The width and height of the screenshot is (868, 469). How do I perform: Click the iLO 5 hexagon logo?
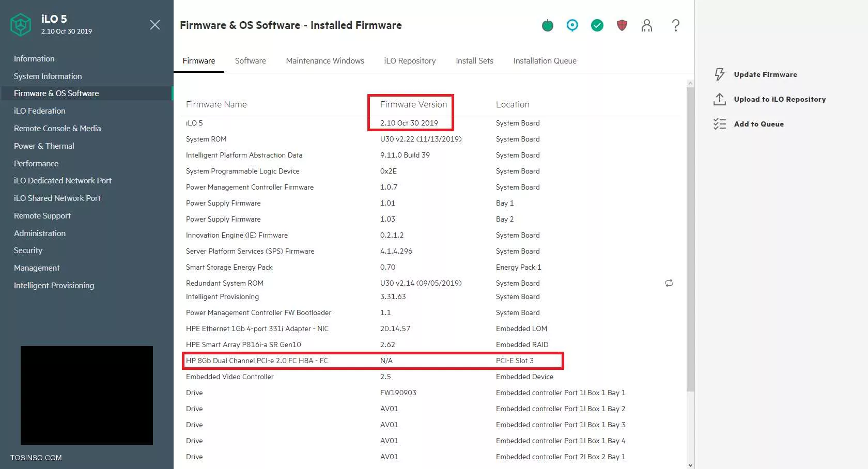point(21,24)
